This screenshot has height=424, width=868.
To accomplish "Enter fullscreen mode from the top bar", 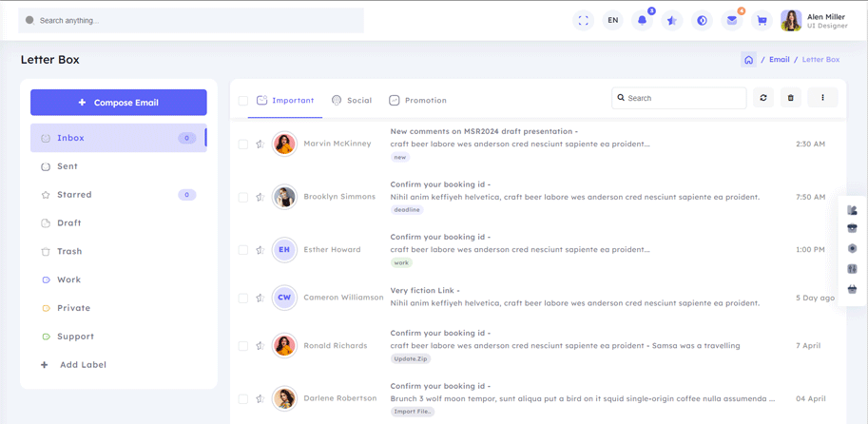I will point(584,20).
